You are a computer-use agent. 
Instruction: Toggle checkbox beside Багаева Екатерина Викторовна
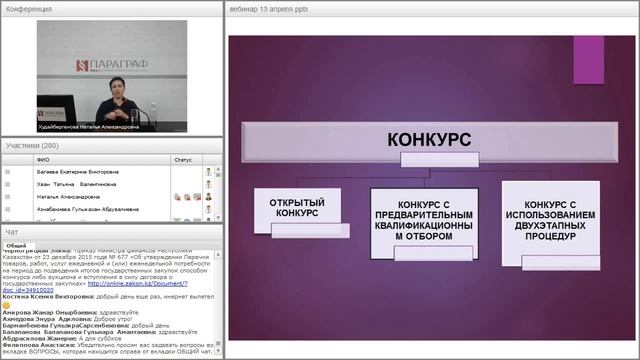pyautogui.click(x=7, y=172)
